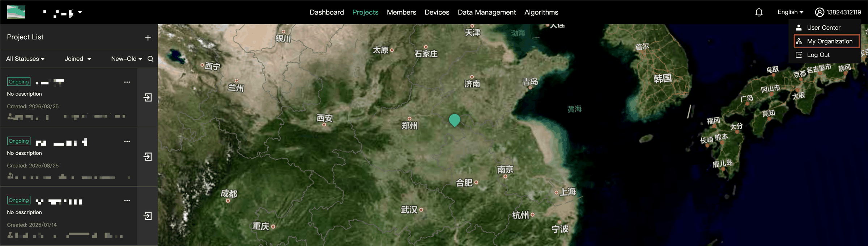Enter the project created 2026/03/25
868x246 pixels.
[x=148, y=97]
